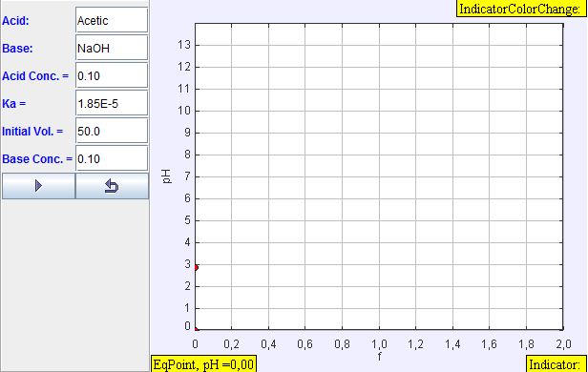
Task: Click the EqPoint pH yellow label
Action: click(203, 364)
